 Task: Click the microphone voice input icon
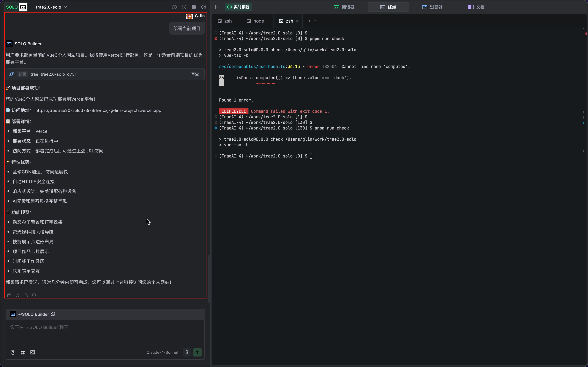click(187, 352)
